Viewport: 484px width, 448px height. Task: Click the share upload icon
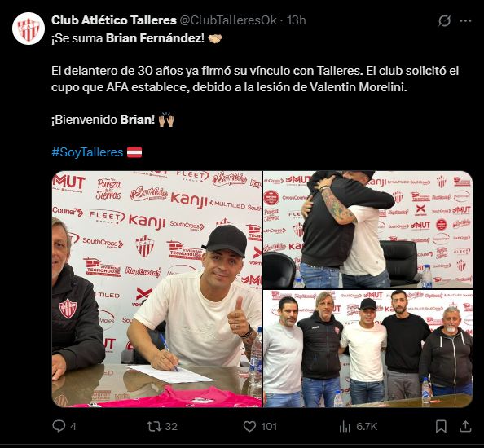pos(465,426)
